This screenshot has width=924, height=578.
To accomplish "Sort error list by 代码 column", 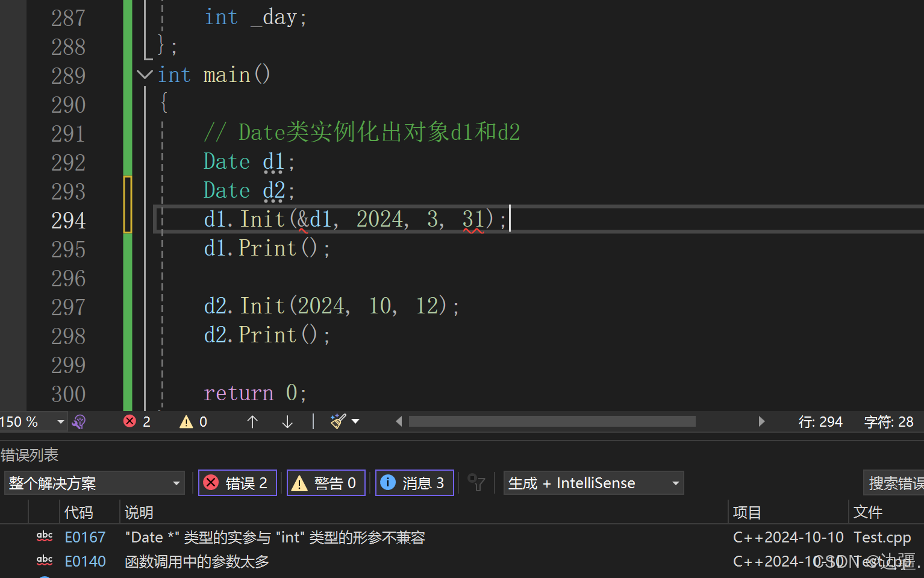I will click(78, 512).
